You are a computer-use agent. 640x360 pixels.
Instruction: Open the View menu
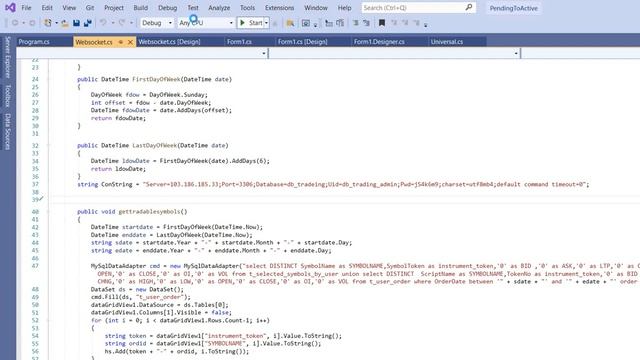[69, 8]
